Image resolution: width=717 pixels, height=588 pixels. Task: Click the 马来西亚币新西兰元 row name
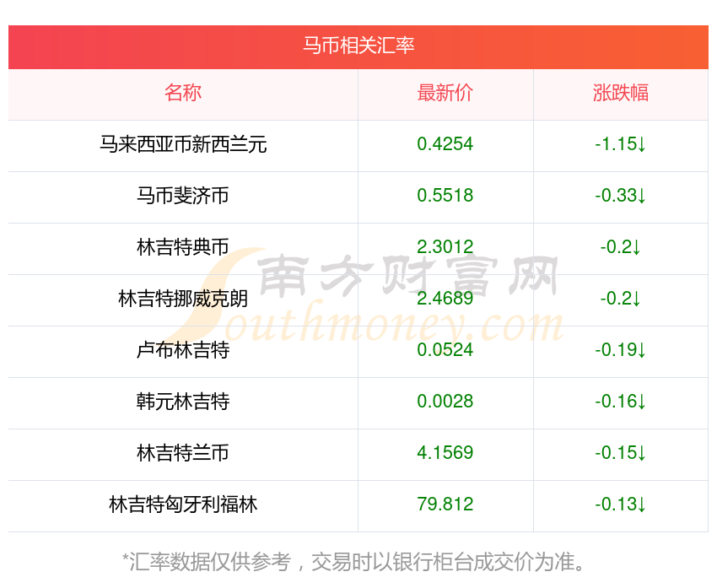pos(183,144)
